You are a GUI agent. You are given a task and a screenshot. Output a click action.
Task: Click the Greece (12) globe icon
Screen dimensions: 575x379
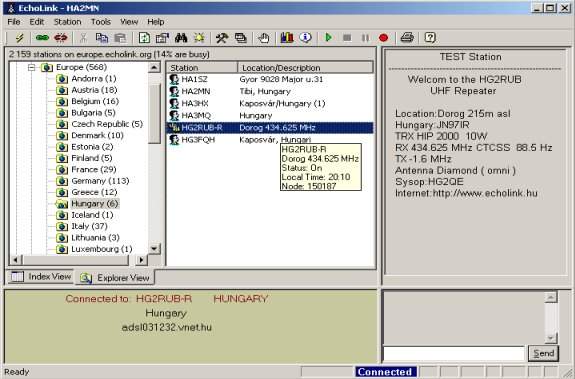tap(62, 192)
